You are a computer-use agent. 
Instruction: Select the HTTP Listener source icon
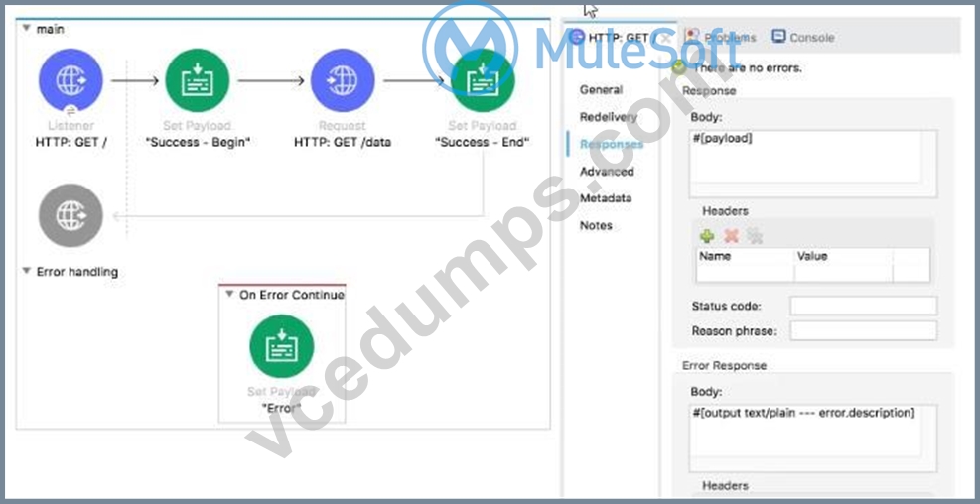click(x=70, y=80)
